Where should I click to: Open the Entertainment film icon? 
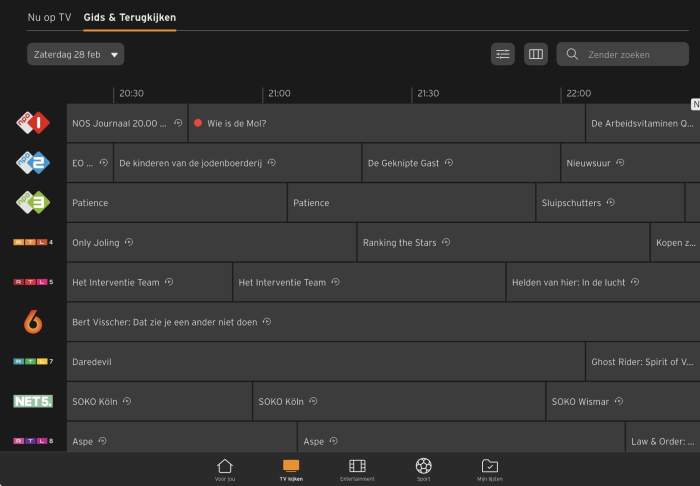[x=357, y=468]
